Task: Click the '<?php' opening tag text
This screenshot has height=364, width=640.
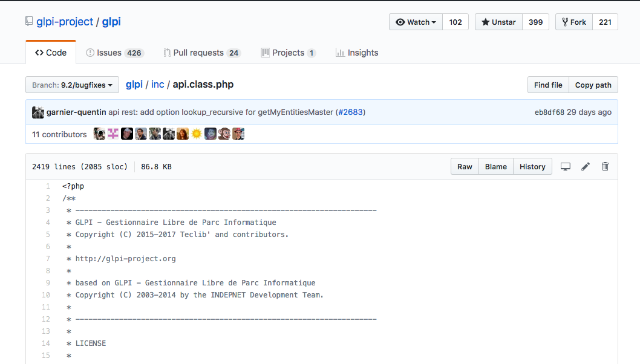Action: click(73, 186)
